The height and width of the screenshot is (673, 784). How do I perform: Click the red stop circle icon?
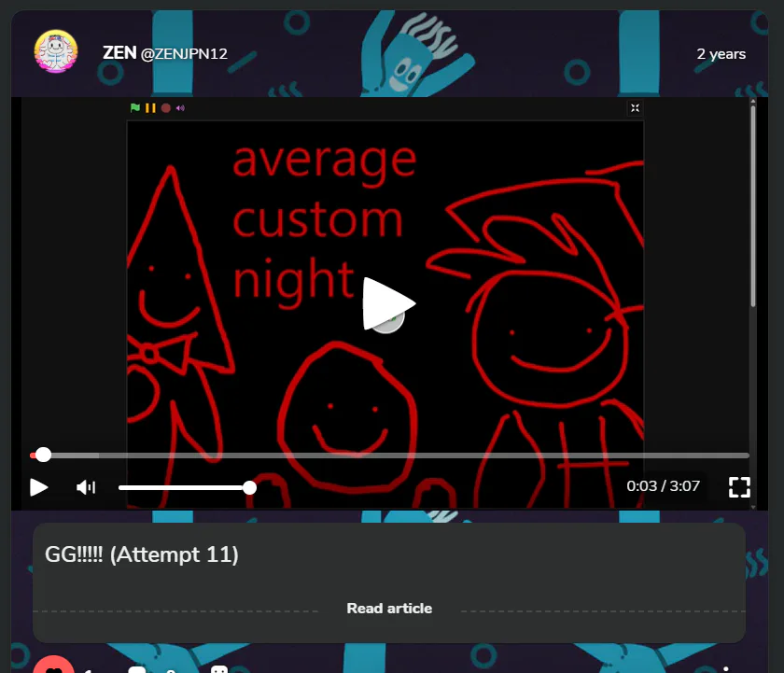pyautogui.click(x=166, y=108)
